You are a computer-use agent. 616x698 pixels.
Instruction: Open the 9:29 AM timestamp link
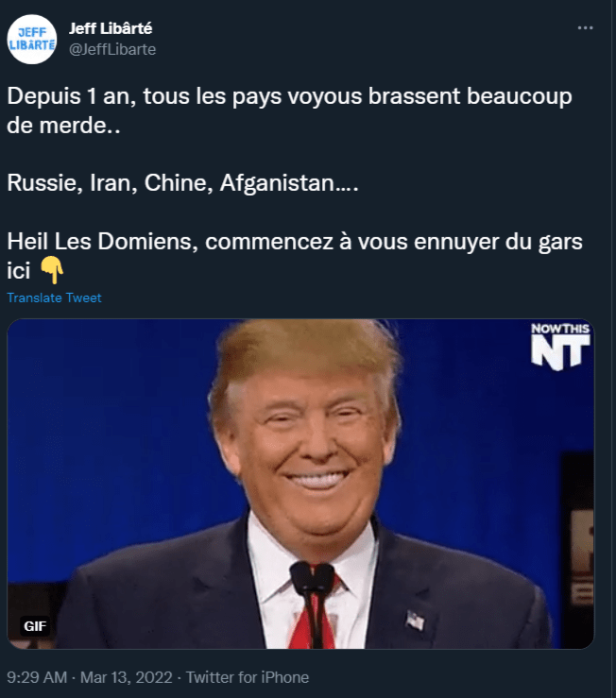click(x=37, y=677)
